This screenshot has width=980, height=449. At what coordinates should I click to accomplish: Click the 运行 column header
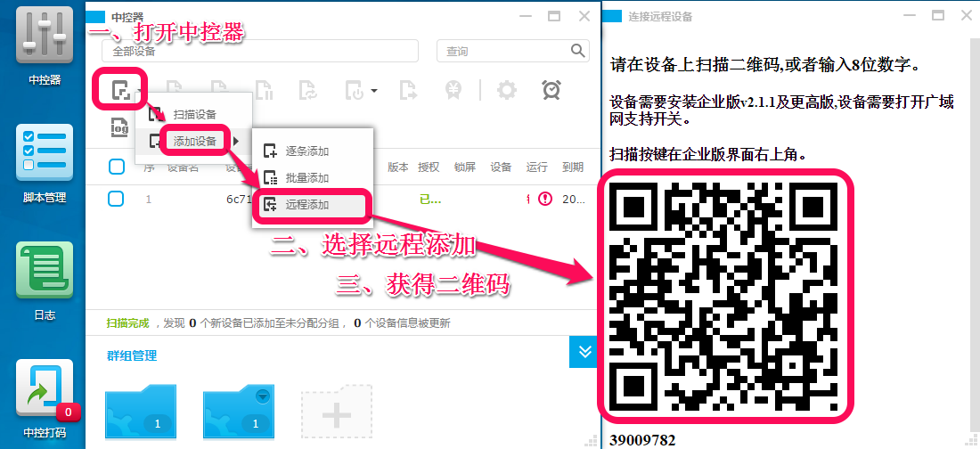(x=537, y=167)
